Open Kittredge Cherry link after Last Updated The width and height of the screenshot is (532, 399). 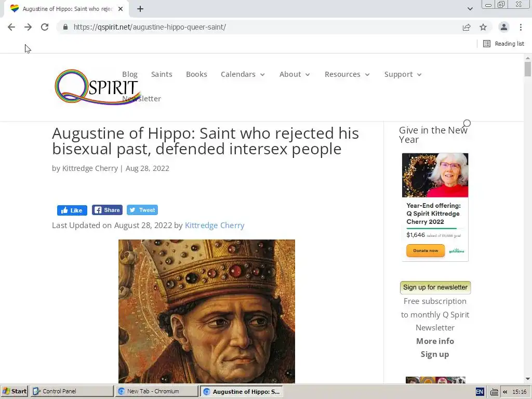[x=215, y=225]
